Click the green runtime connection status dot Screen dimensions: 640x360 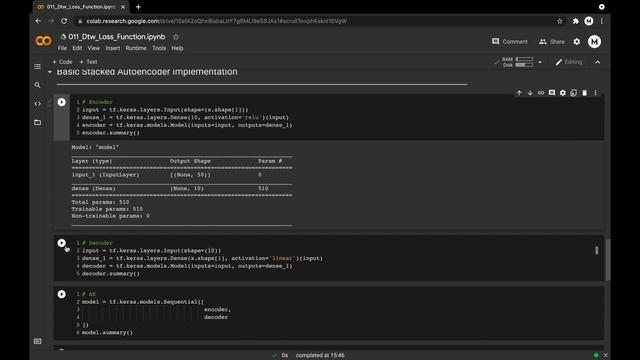(596, 356)
